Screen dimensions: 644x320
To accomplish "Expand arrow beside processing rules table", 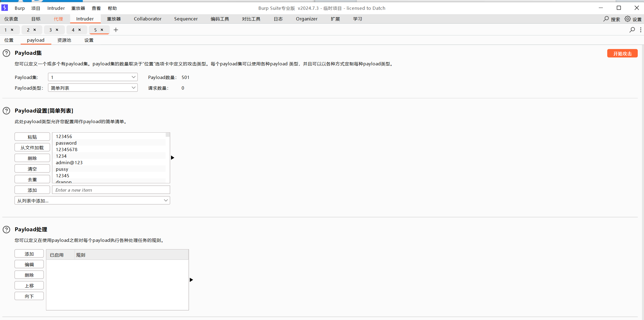I will tap(191, 280).
